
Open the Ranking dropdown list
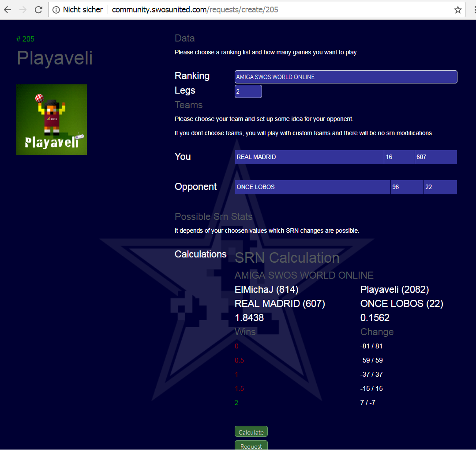(346, 77)
